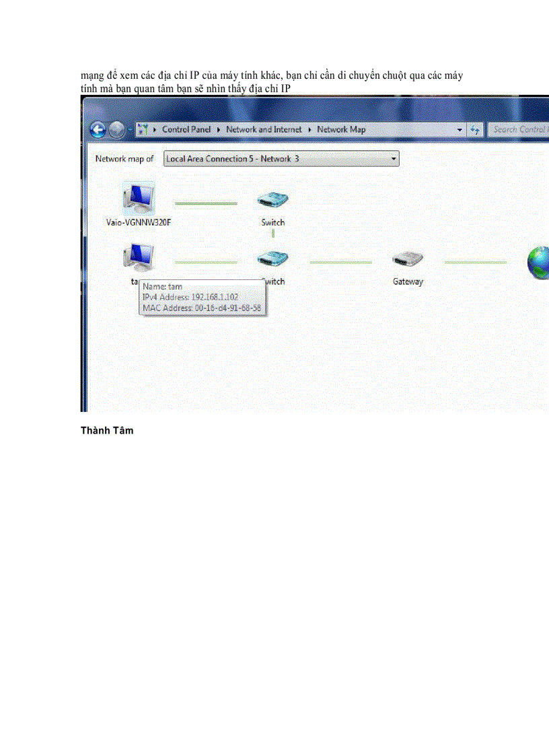Image resolution: width=549 pixels, height=756 pixels.
Task: Click the lower Switch icon
Action: coord(272,258)
